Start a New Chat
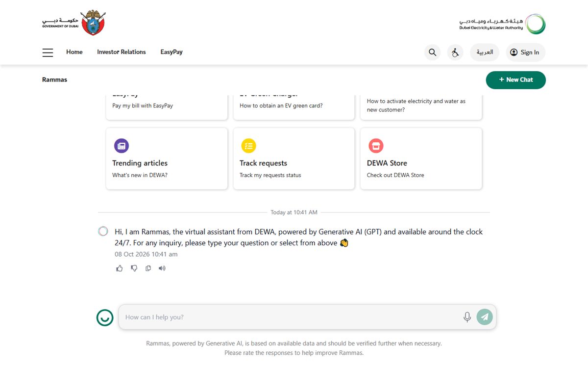 click(x=515, y=80)
